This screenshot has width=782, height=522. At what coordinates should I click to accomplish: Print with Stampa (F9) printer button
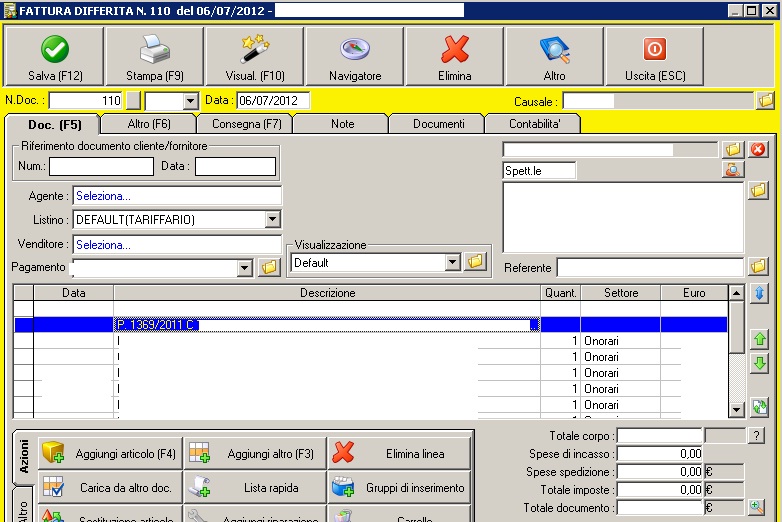click(x=155, y=56)
